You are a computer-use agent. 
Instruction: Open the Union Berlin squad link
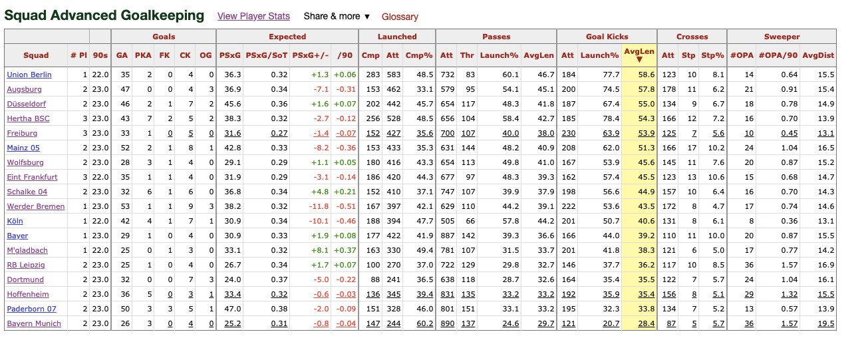[29, 75]
